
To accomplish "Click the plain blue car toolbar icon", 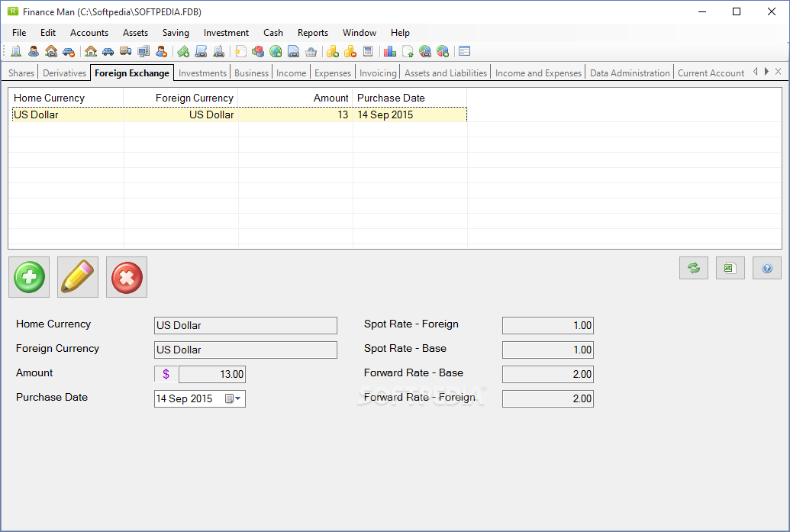I will pos(108,51).
